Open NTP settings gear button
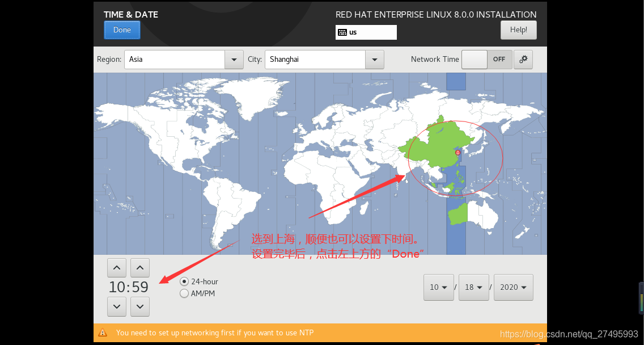Screen dimensions: 644x345 523,60
